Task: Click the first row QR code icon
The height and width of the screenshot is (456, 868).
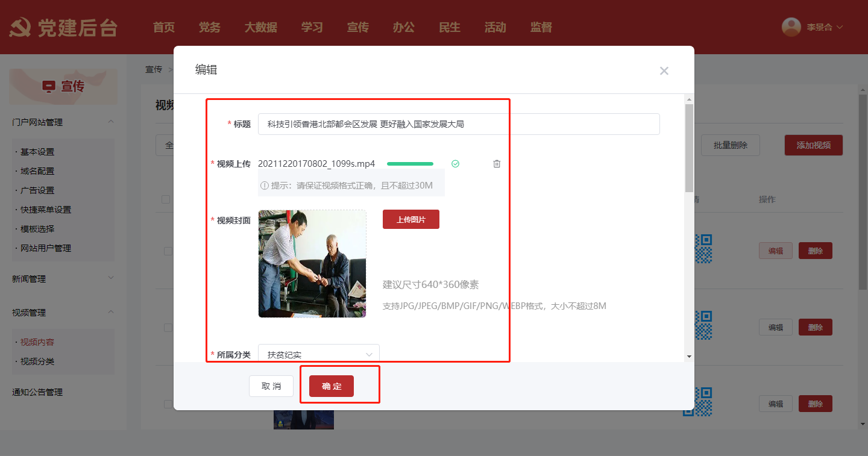Action: tap(703, 249)
